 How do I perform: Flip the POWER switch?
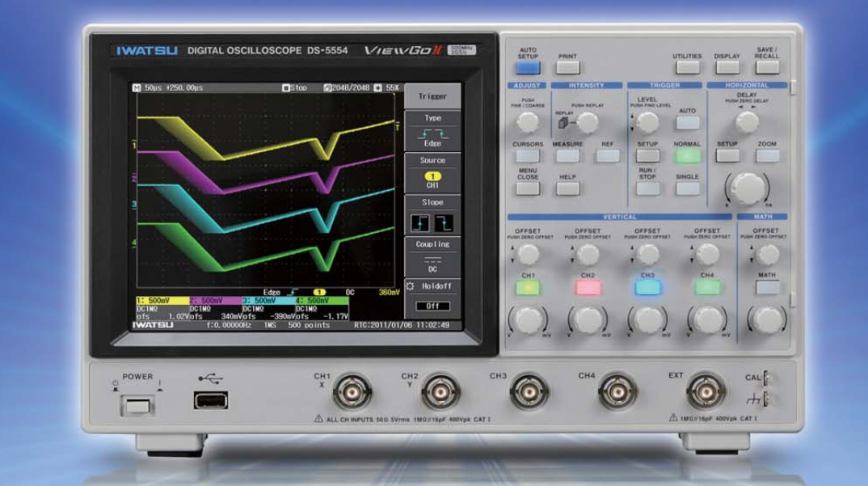click(x=137, y=406)
